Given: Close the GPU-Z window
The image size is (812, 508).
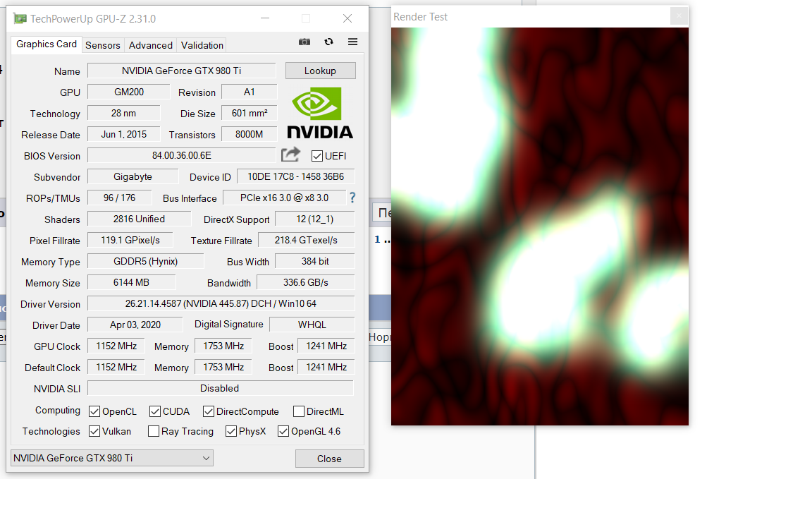Looking at the screenshot, I should [x=347, y=18].
